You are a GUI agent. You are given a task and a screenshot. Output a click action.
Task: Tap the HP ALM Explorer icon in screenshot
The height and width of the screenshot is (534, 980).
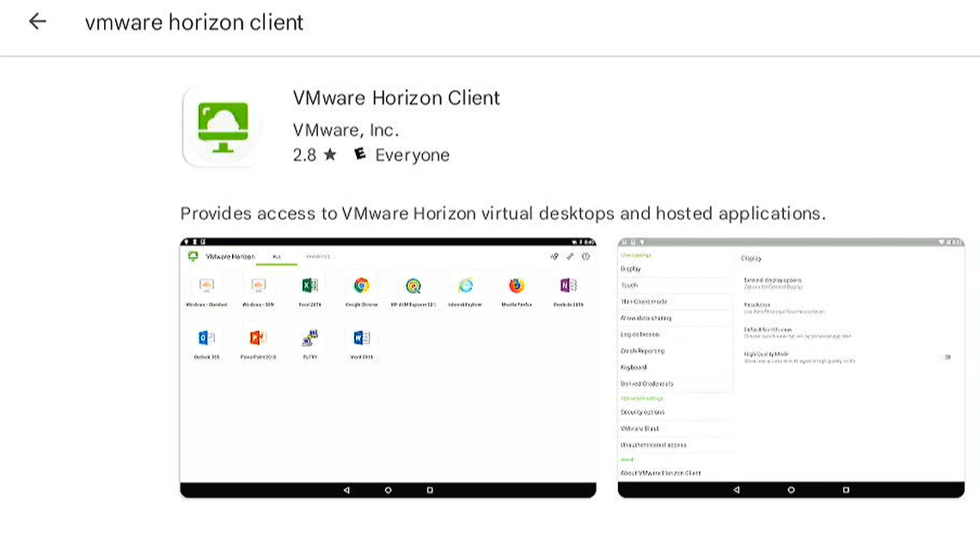[x=413, y=285]
